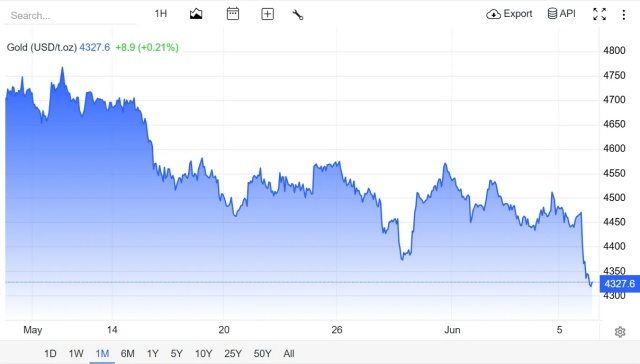This screenshot has width=640, height=364.
Task: Select the 10Y time range
Action: tap(203, 353)
